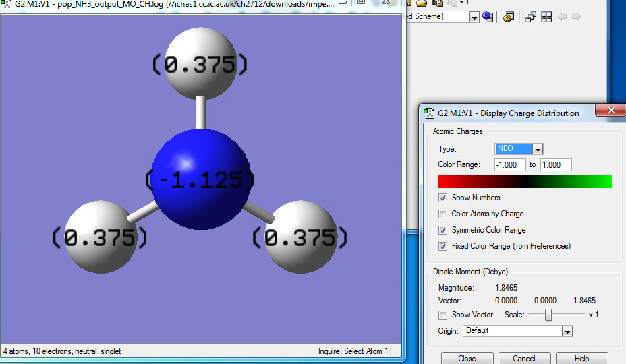Open the scheme dropdown arrow in the toolbar
The height and width of the screenshot is (364, 626).
tap(474, 17)
